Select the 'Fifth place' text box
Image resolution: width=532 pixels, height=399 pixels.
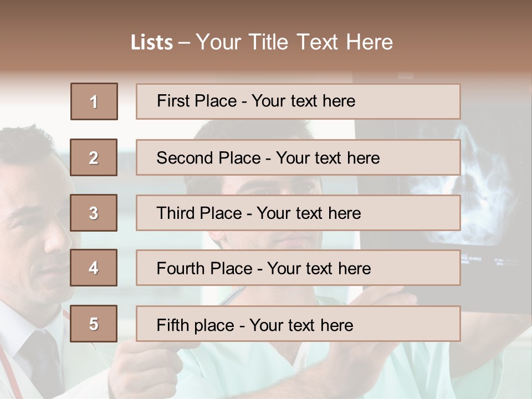click(298, 324)
